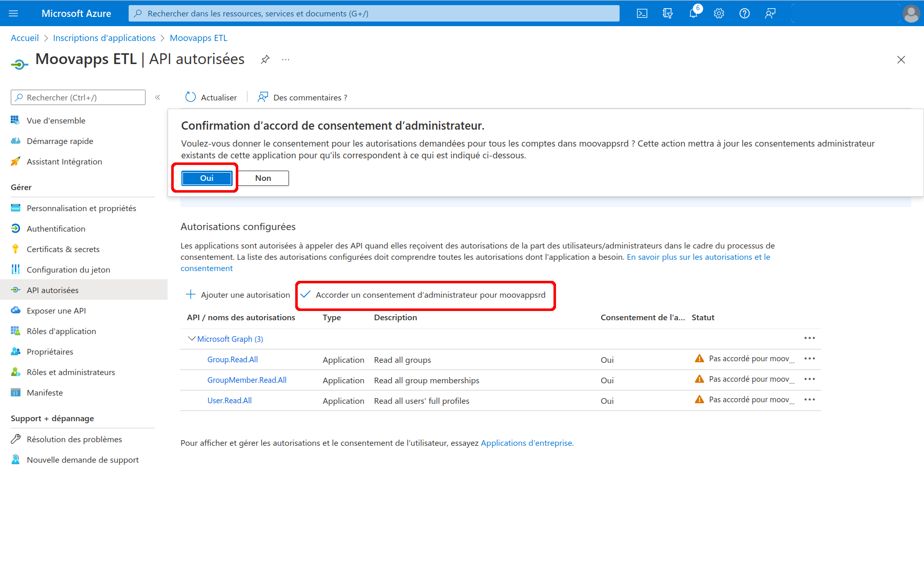The width and height of the screenshot is (924, 579).
Task: Open Group.Read.All permission link
Action: pos(233,360)
